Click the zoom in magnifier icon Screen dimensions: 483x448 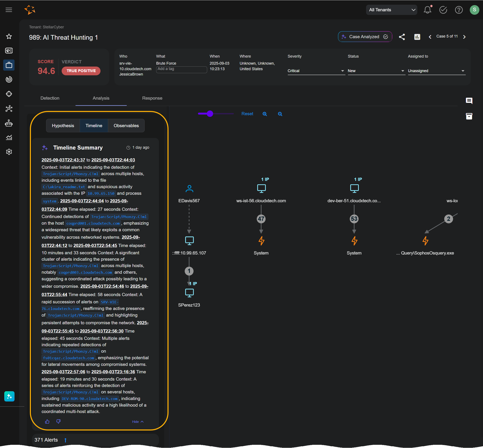(265, 114)
